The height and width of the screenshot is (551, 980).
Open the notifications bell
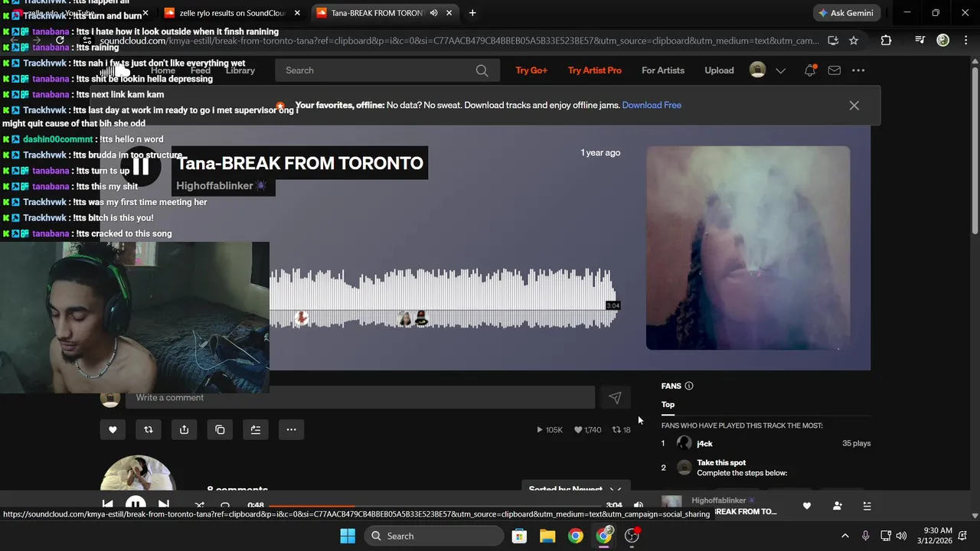coord(810,70)
